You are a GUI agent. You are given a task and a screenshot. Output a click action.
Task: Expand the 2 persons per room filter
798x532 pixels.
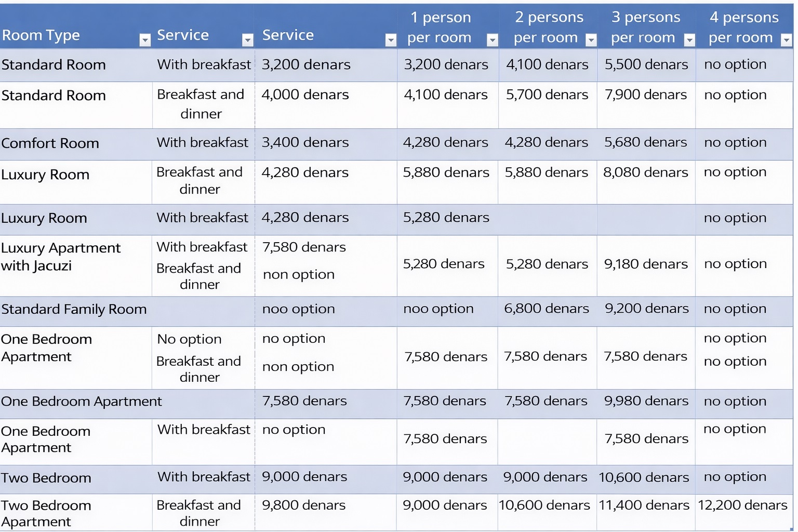(x=591, y=40)
